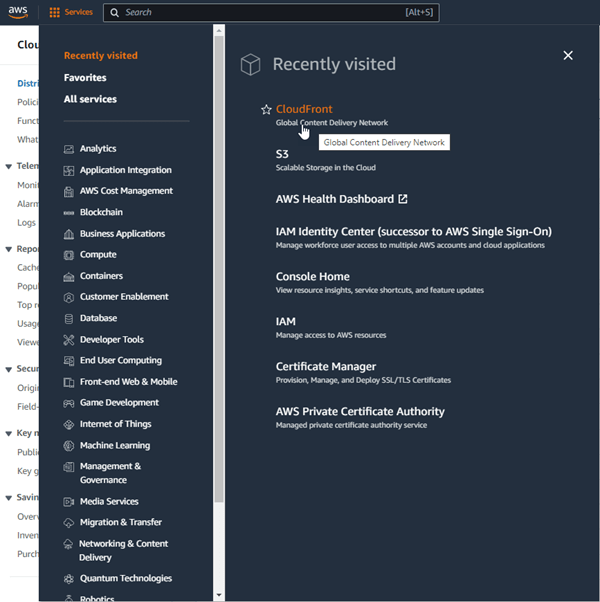Close the Recently visited panel
This screenshot has height=602, width=600.
point(568,56)
